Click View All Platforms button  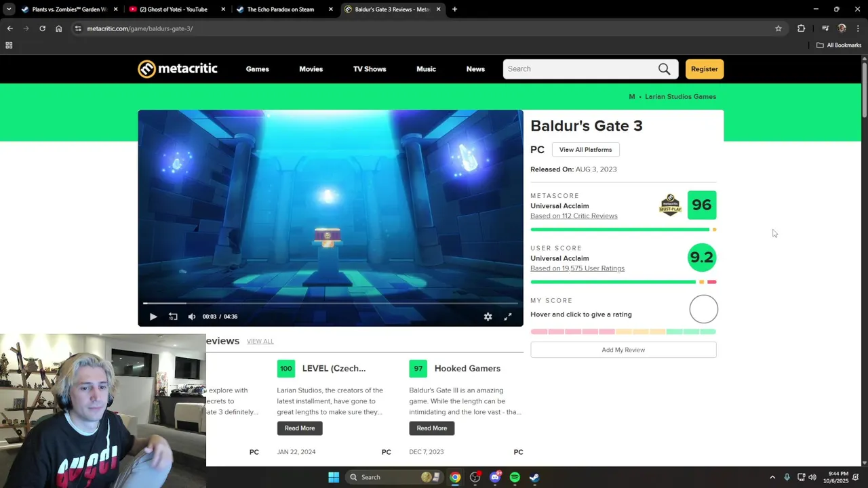[x=585, y=150]
